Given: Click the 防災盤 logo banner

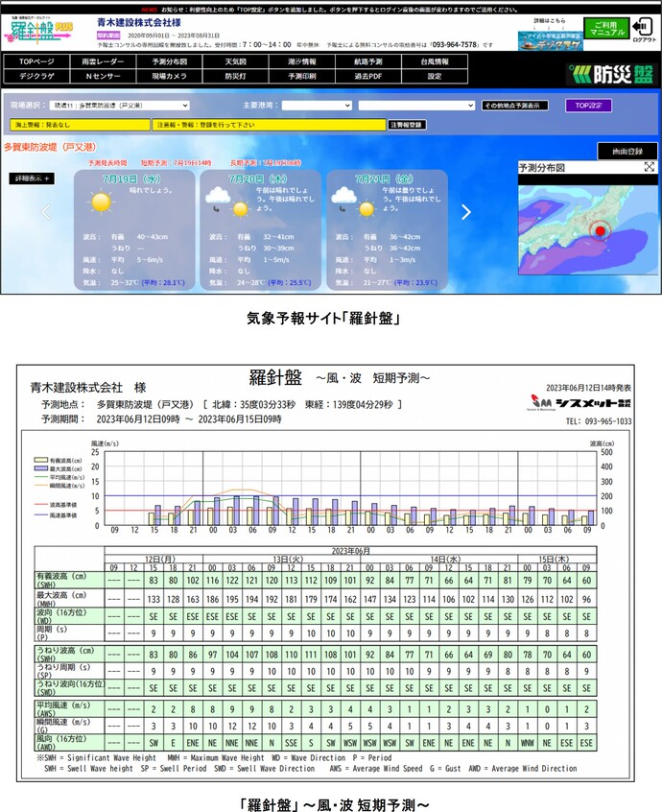Looking at the screenshot, I should (x=611, y=75).
